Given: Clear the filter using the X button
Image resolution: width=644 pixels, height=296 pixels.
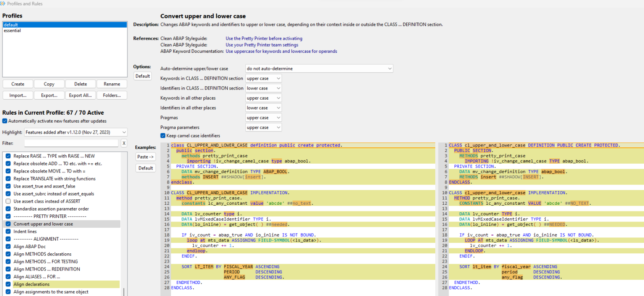Looking at the screenshot, I should coord(124,143).
